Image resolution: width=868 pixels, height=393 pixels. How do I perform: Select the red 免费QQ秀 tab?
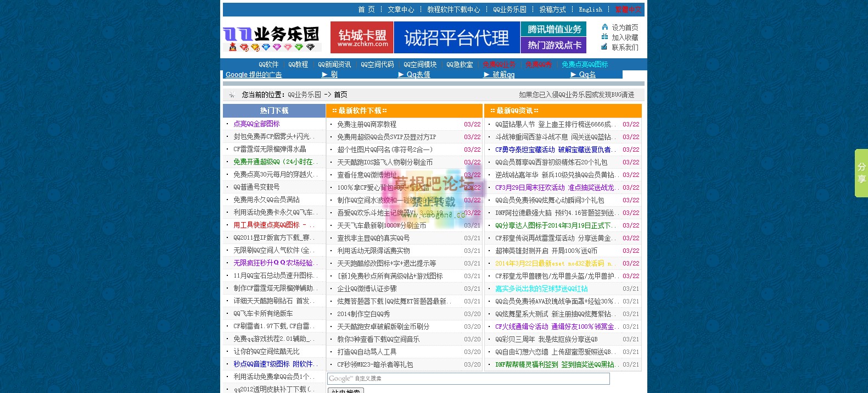(x=539, y=64)
